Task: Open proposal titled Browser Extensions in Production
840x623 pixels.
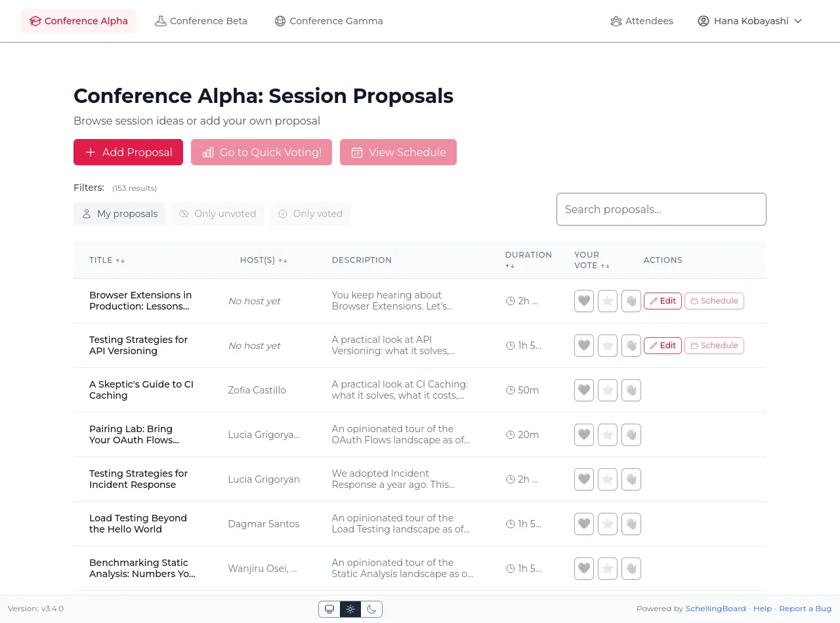Action: 140,301
